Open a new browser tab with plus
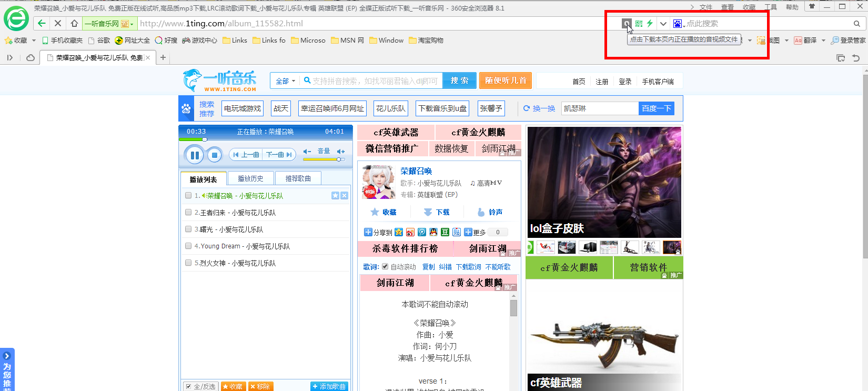868x391 pixels. (x=163, y=57)
